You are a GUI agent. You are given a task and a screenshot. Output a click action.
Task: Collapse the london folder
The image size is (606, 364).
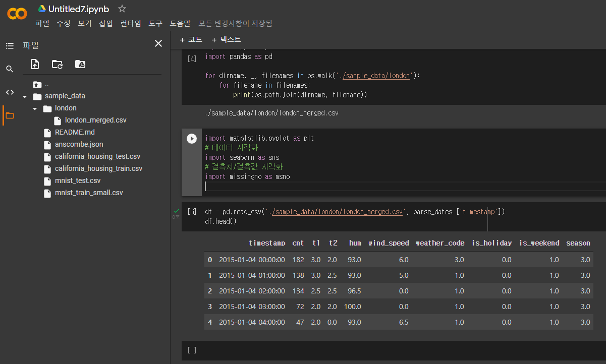(x=35, y=108)
